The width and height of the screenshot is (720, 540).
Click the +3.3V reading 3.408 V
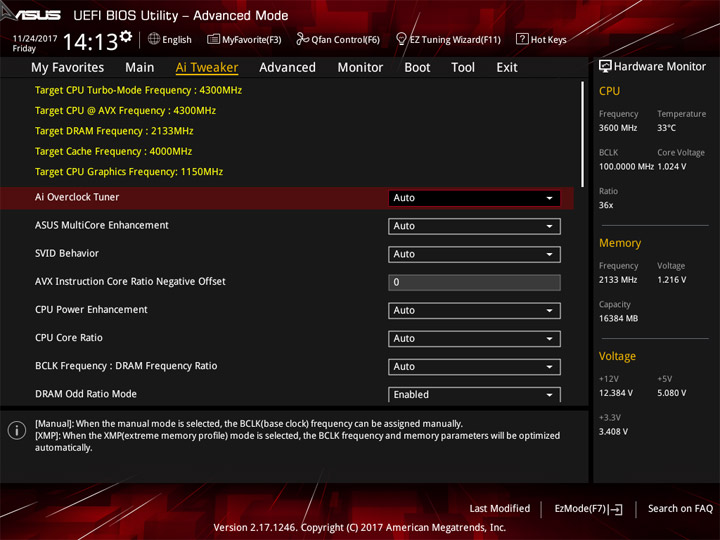pos(613,432)
